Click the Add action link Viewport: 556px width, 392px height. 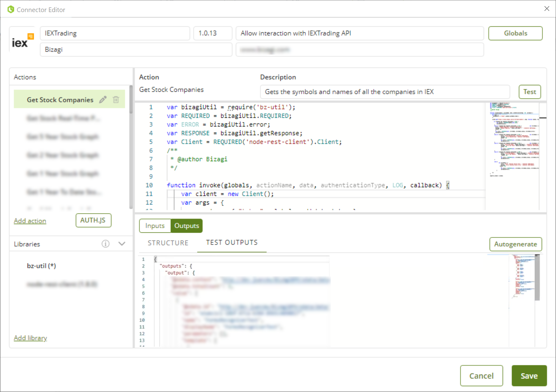click(x=30, y=221)
